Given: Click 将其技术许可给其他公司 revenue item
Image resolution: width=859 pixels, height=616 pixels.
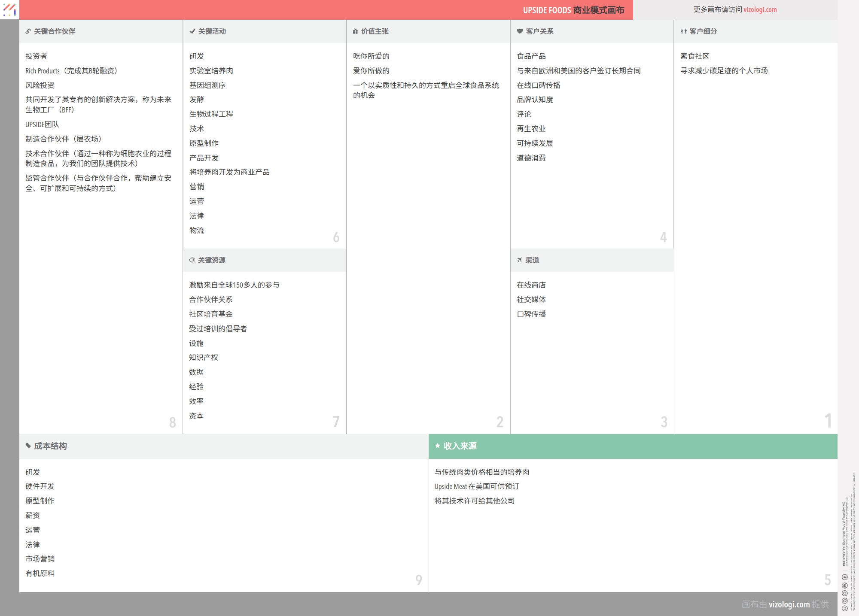Looking at the screenshot, I should tap(474, 501).
